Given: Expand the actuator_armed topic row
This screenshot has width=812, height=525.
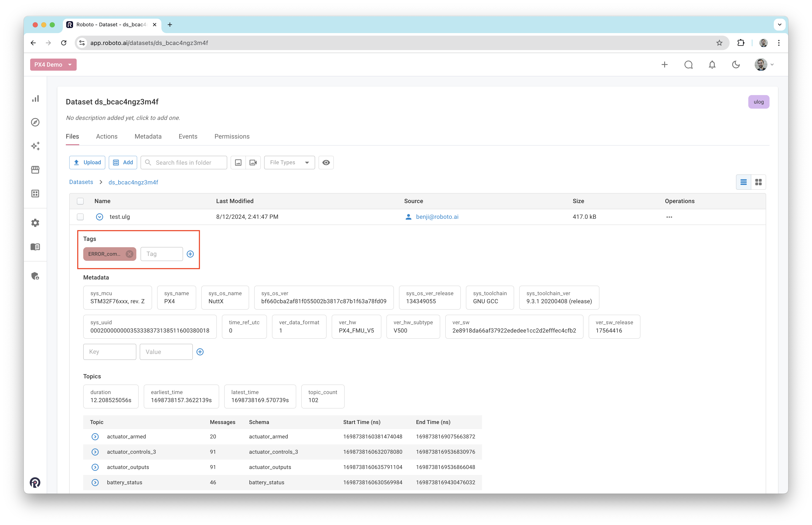Looking at the screenshot, I should pyautogui.click(x=95, y=437).
